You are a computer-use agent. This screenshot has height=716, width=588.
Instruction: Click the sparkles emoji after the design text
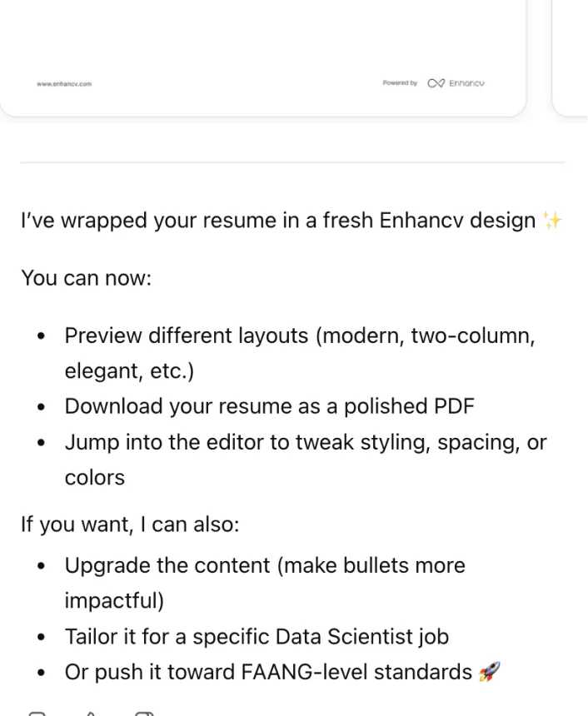[x=553, y=218]
